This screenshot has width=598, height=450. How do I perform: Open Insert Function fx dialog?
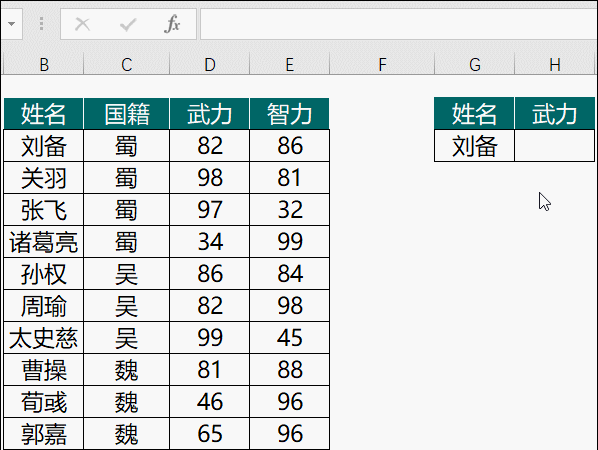click(x=172, y=24)
